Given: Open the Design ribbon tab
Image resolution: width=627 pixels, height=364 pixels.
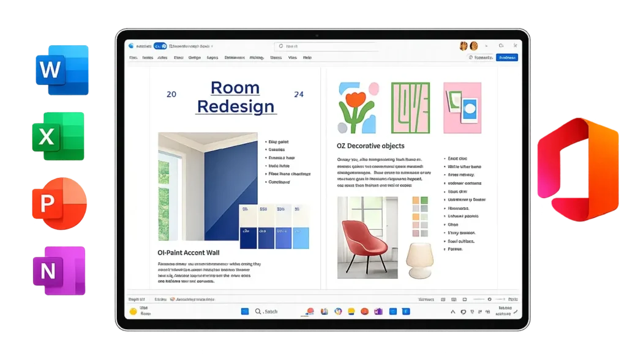Looking at the screenshot, I should tap(195, 58).
